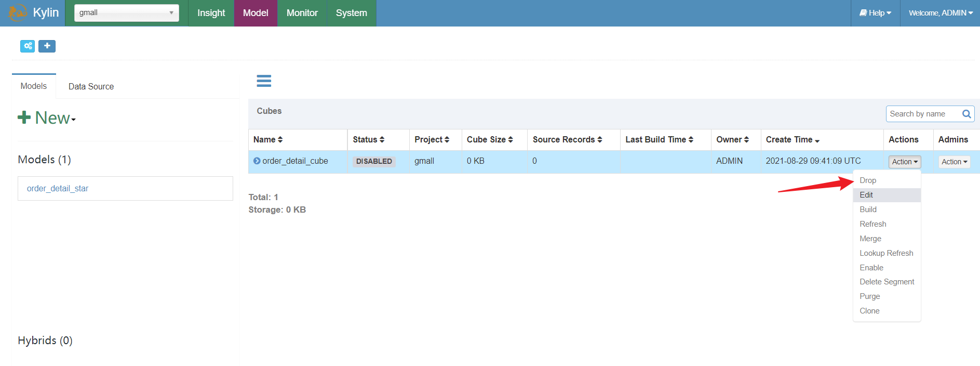The height and width of the screenshot is (366, 980).
Task: Select Edit from the Action menu
Action: click(887, 195)
